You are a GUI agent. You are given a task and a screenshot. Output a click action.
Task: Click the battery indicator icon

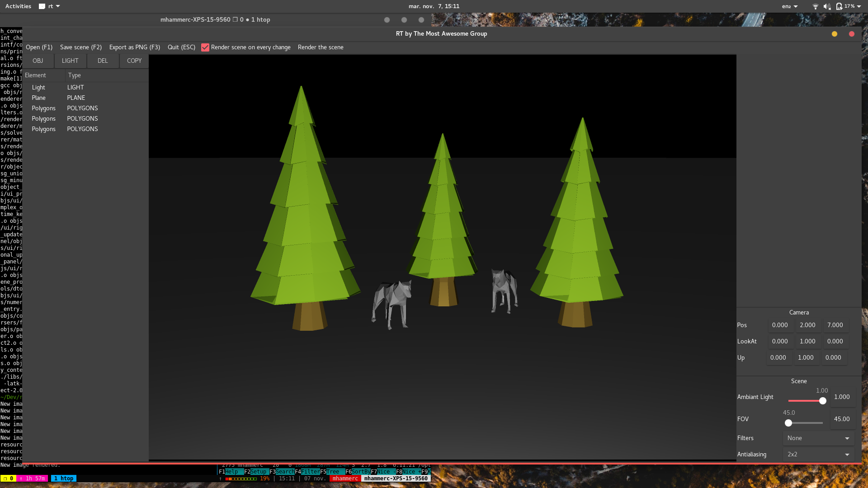(839, 6)
